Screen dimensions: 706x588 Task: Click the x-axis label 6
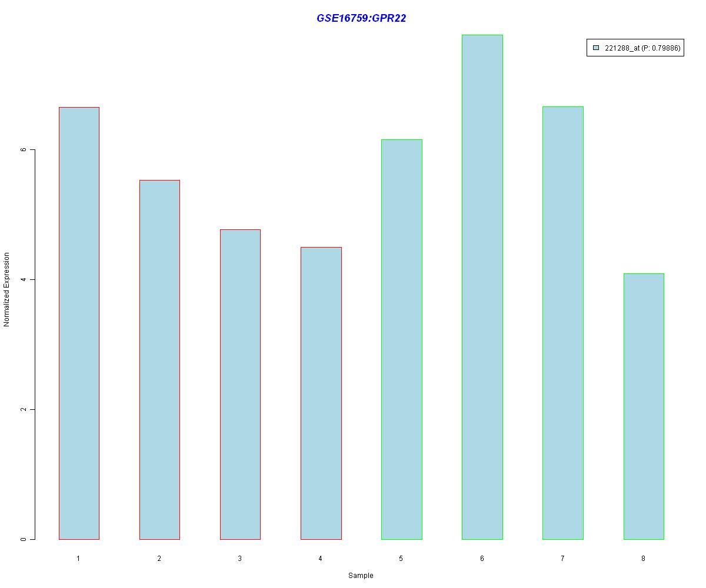pyautogui.click(x=482, y=559)
